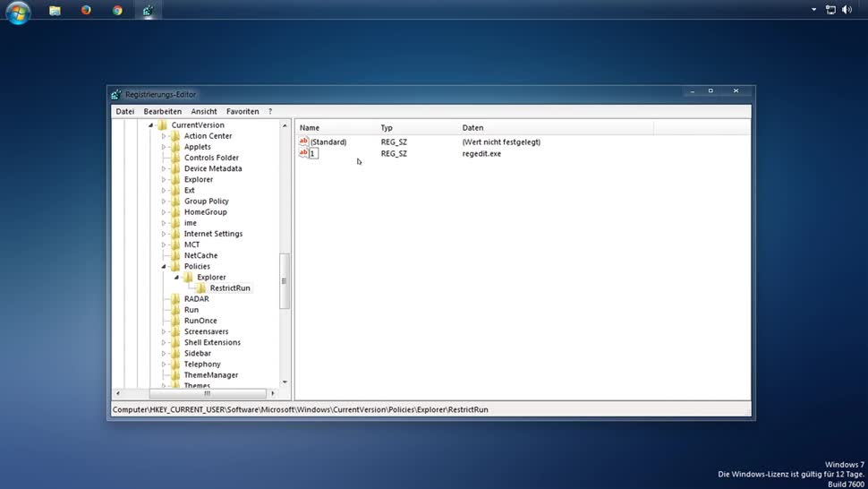
Task: Select the Sidebar key
Action: click(x=198, y=354)
